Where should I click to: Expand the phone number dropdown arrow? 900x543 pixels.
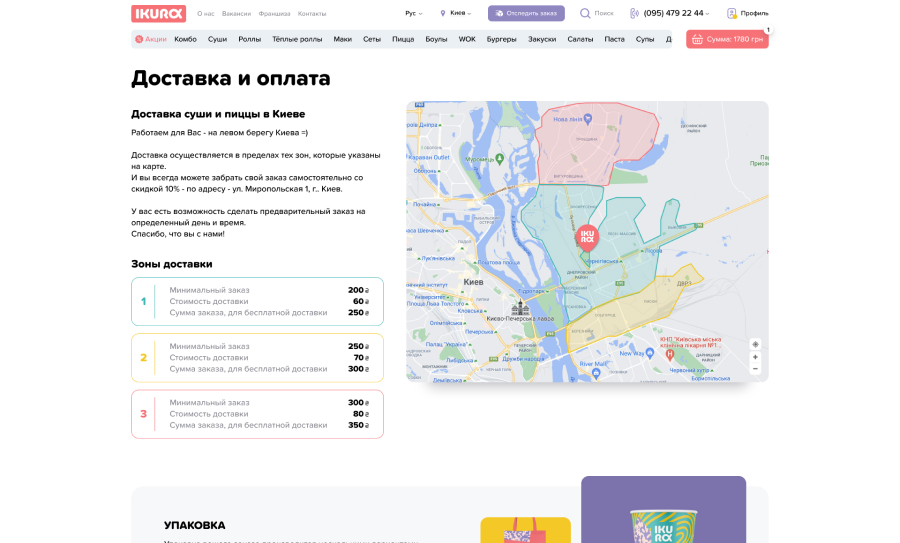[707, 14]
